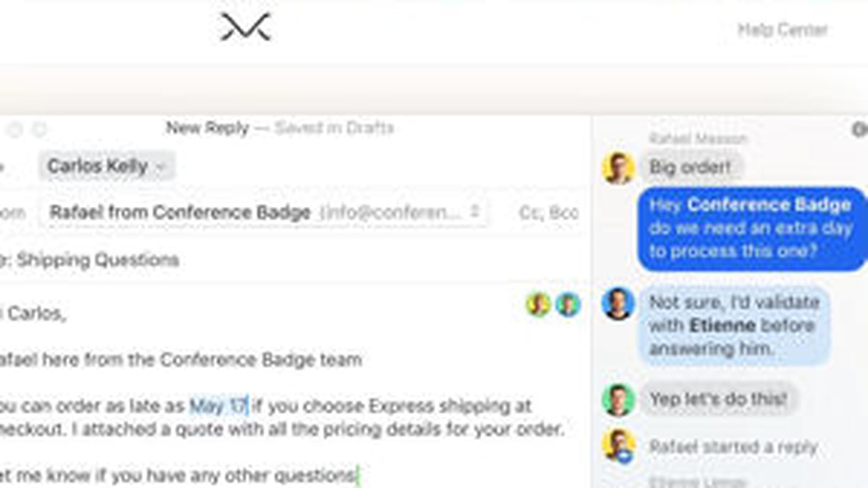Screen dimensions: 868x488
Task: Click the let me know closing line
Action: pyautogui.click(x=178, y=476)
